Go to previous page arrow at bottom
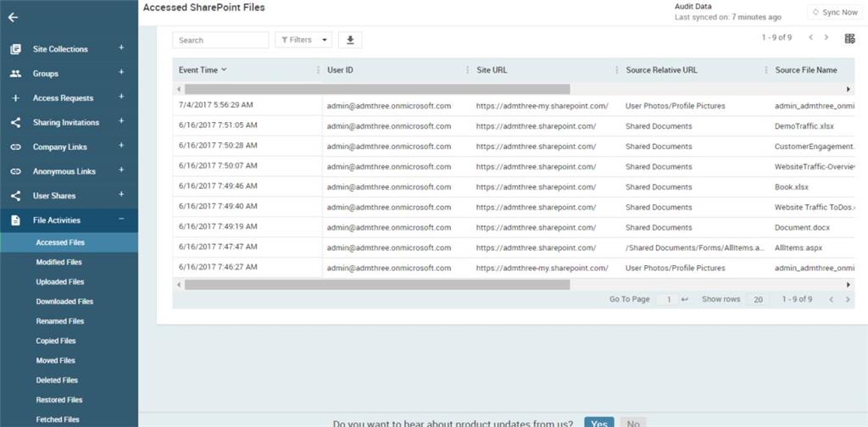Viewport: 868px width, 427px height. click(x=831, y=299)
